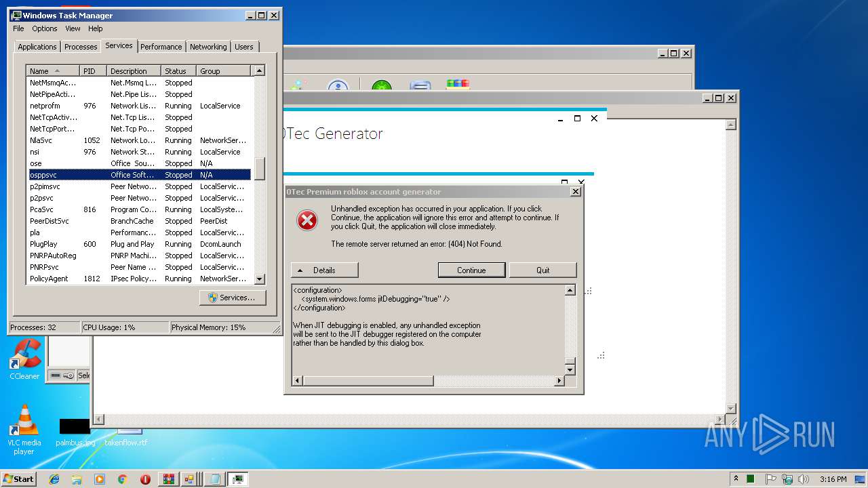Open the Options menu in Task Manager
Viewport: 868px width, 488px height.
[45, 28]
